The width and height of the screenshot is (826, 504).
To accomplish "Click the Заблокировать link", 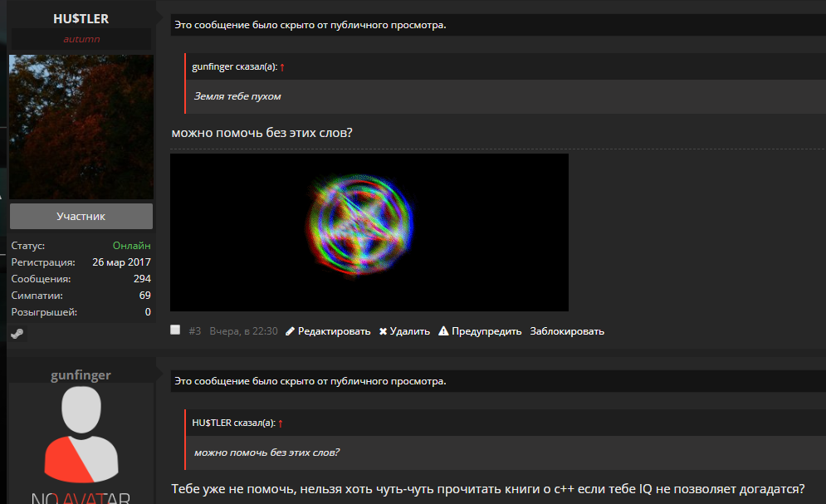I will tap(567, 331).
